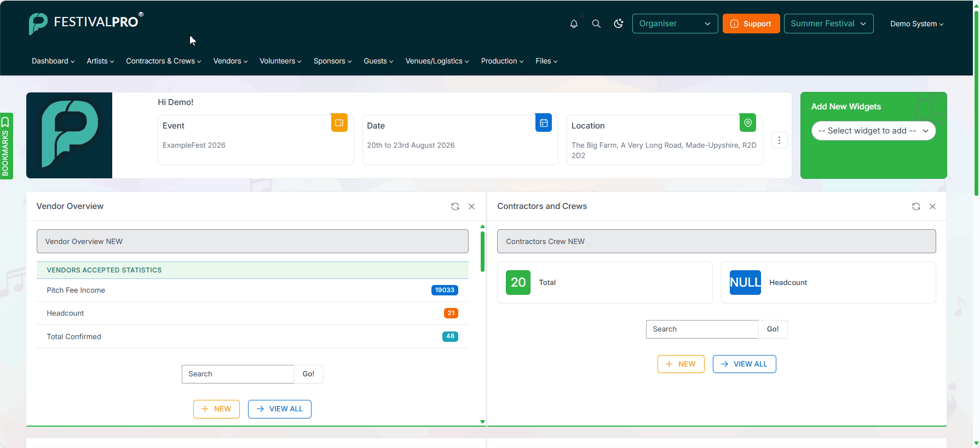Open the notifications bell icon

(x=574, y=24)
